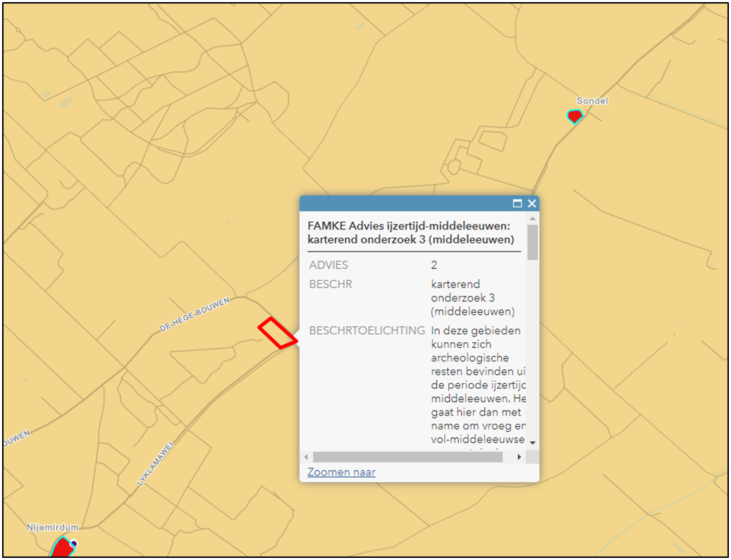This screenshot has width=731, height=560.
Task: Click popup horizontal scrollbar right arrow
Action: coord(519,457)
